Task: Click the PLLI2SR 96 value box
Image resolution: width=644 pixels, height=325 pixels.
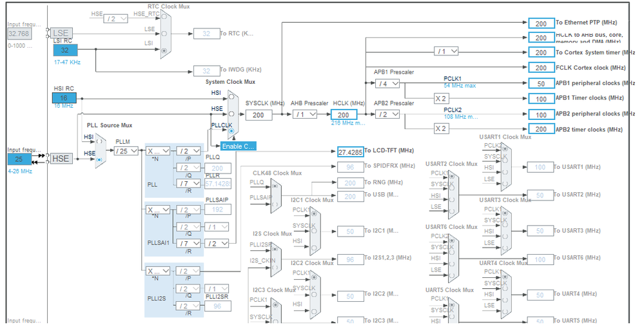Action: [218, 306]
